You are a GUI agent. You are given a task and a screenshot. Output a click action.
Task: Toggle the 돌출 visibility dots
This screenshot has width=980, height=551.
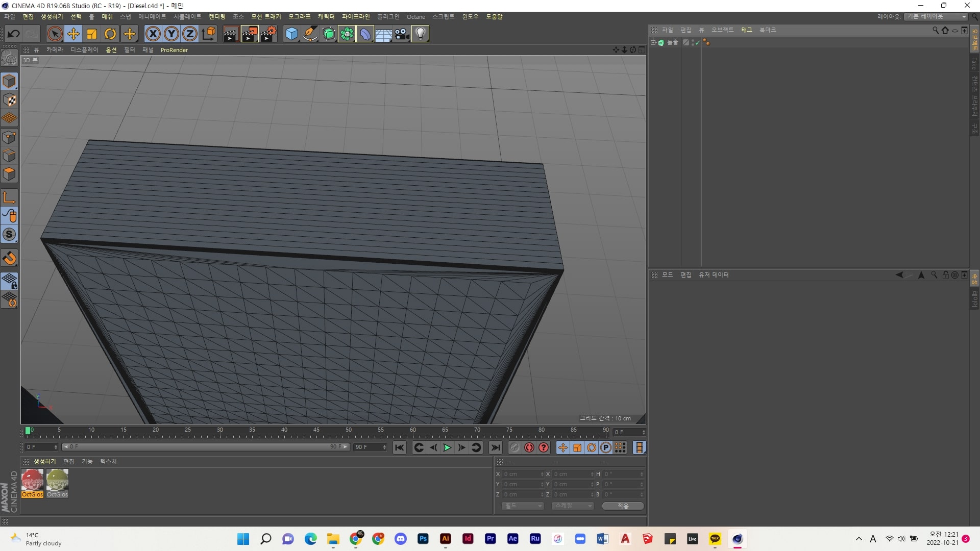pyautogui.click(x=692, y=43)
